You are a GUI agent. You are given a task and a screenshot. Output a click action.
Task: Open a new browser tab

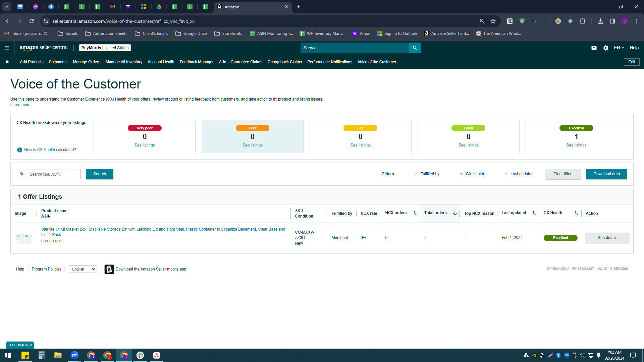point(299,7)
